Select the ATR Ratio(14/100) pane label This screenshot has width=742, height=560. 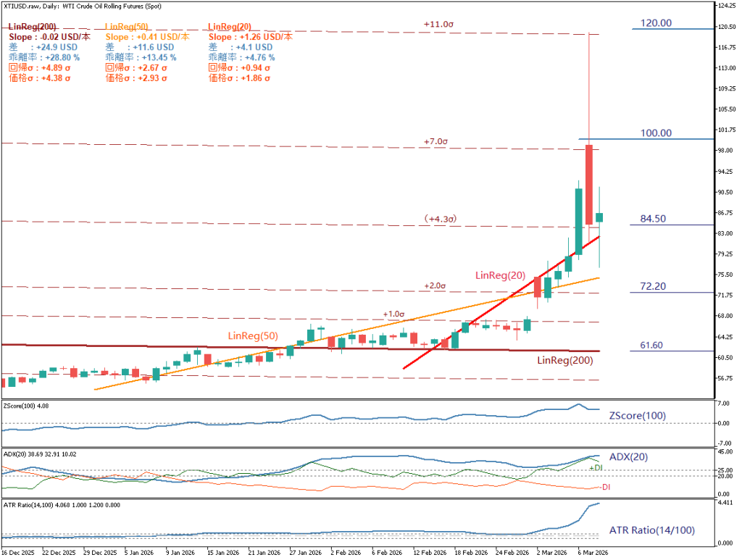point(652,530)
